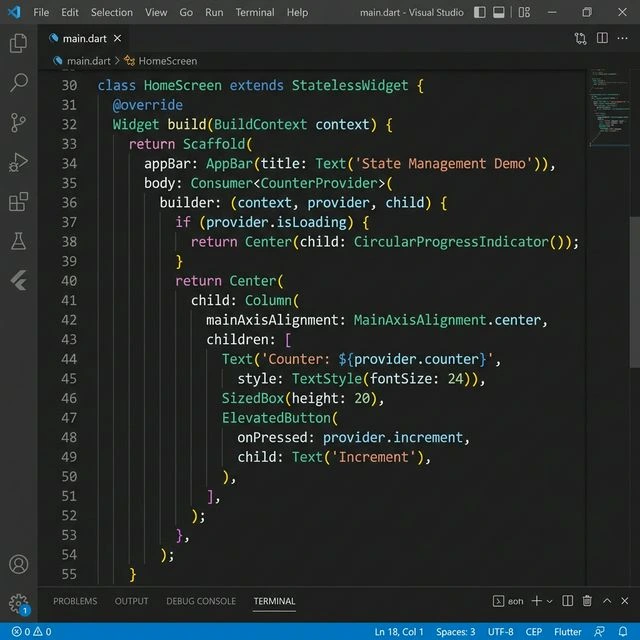Select the TERMINAL panel tab
Screen dimensions: 640x640
click(x=274, y=601)
